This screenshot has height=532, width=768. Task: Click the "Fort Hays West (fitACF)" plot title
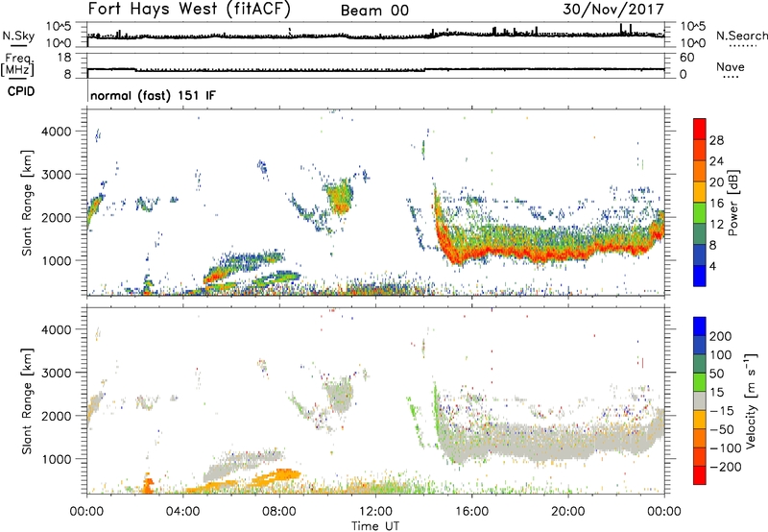click(189, 9)
